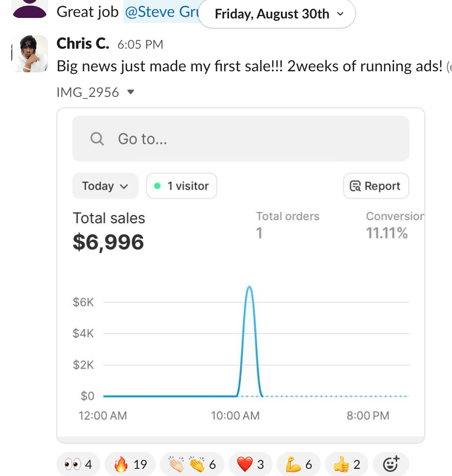Collapse the IMG_2956 attachment arrow

click(x=131, y=92)
